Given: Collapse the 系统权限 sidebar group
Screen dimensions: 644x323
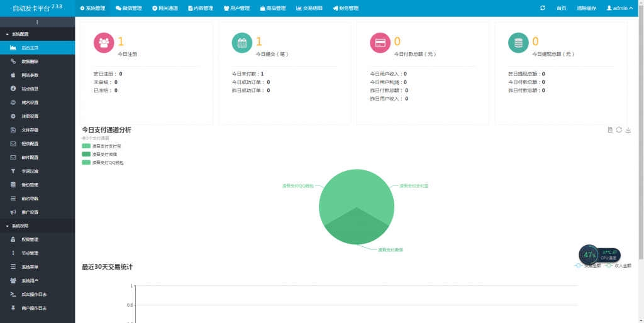Looking at the screenshot, I should click(x=19, y=226).
